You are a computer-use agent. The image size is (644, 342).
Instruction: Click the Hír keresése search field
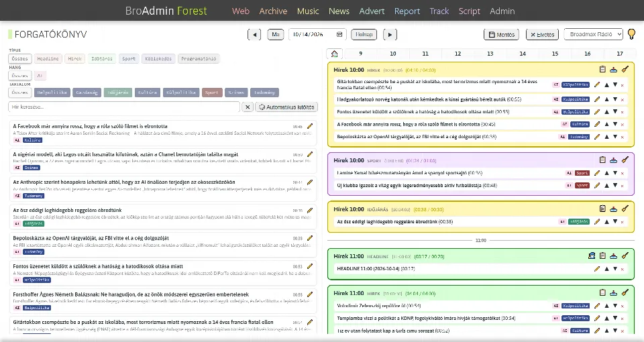click(123, 107)
